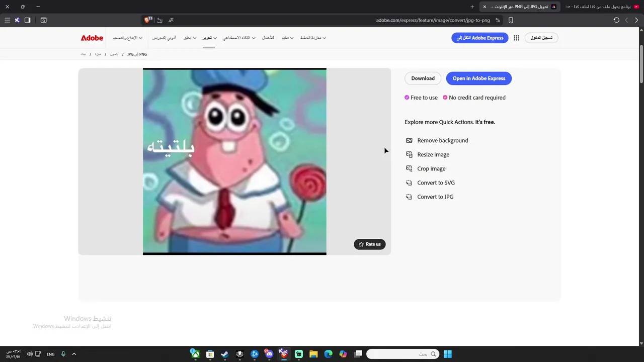Switch to the برنامج يحول ملف browser tab
The width and height of the screenshot is (644, 362).
[603, 7]
